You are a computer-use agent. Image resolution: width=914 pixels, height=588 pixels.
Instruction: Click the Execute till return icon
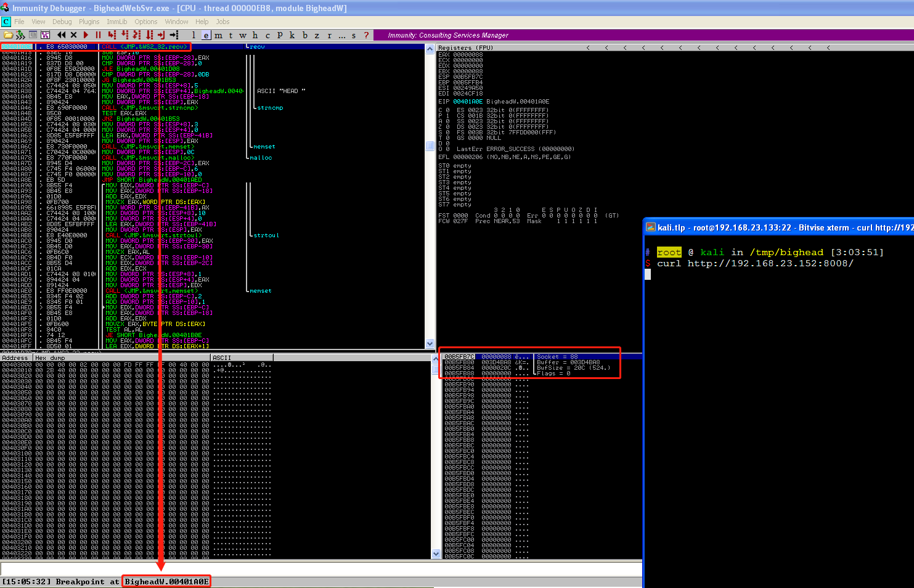[x=161, y=35]
